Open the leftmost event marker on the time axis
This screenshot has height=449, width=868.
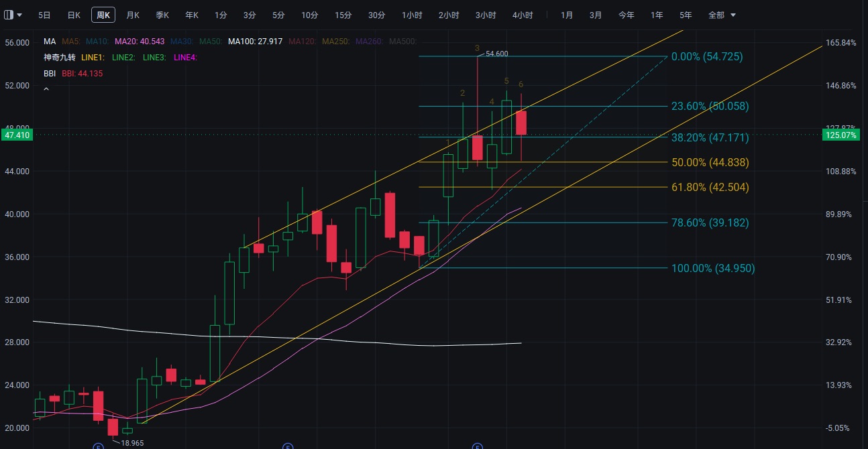point(98,445)
